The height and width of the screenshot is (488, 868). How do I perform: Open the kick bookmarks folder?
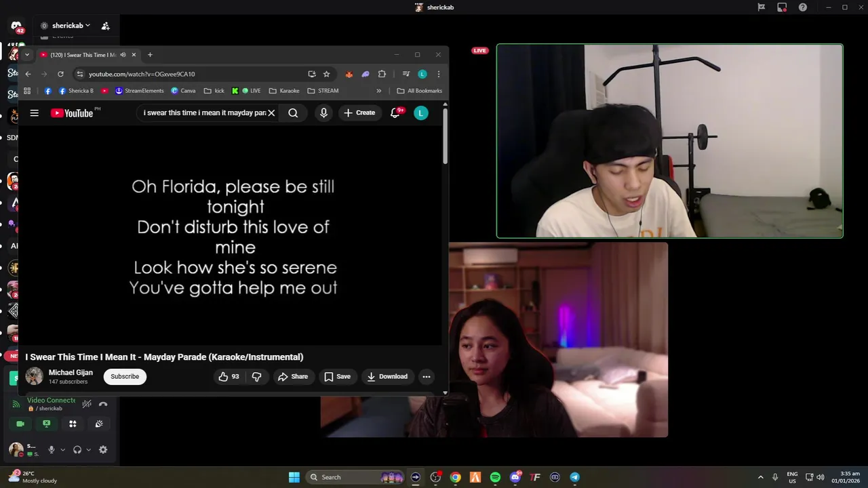[213, 91]
